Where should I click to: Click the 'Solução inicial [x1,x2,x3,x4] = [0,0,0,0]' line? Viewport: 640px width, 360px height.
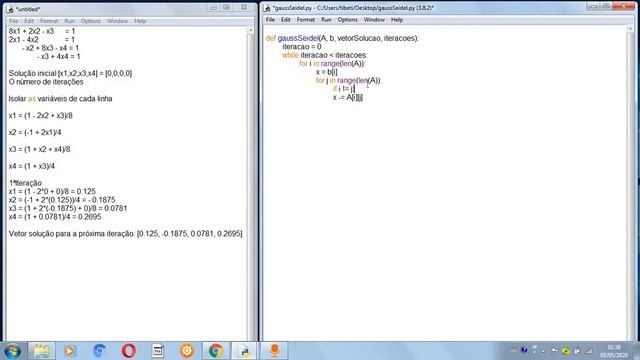pos(70,73)
